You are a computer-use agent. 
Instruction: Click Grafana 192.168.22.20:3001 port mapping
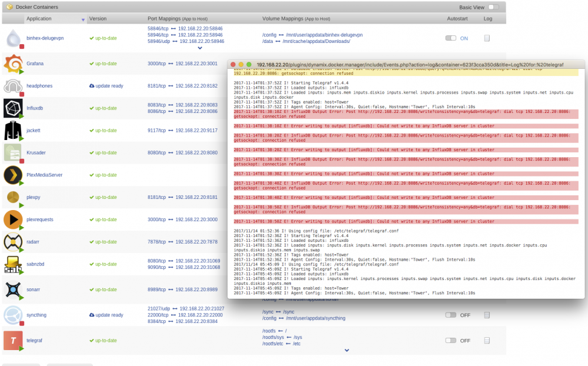196,64
